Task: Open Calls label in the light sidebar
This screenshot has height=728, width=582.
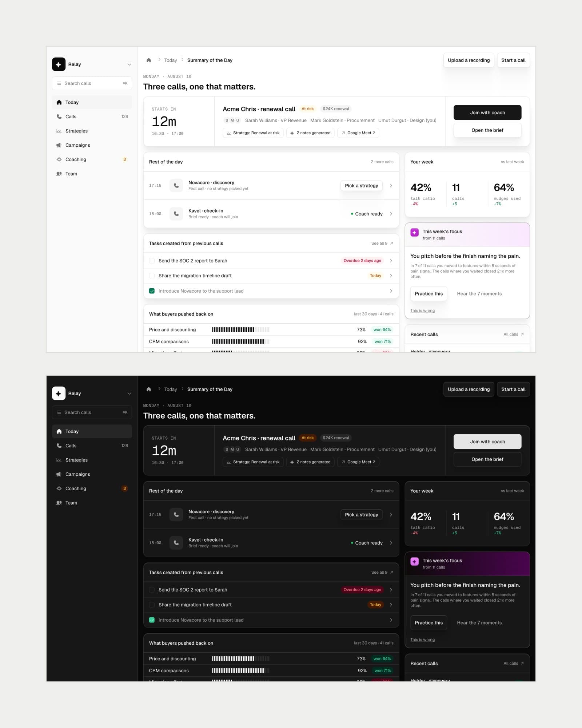Action: (x=71, y=117)
